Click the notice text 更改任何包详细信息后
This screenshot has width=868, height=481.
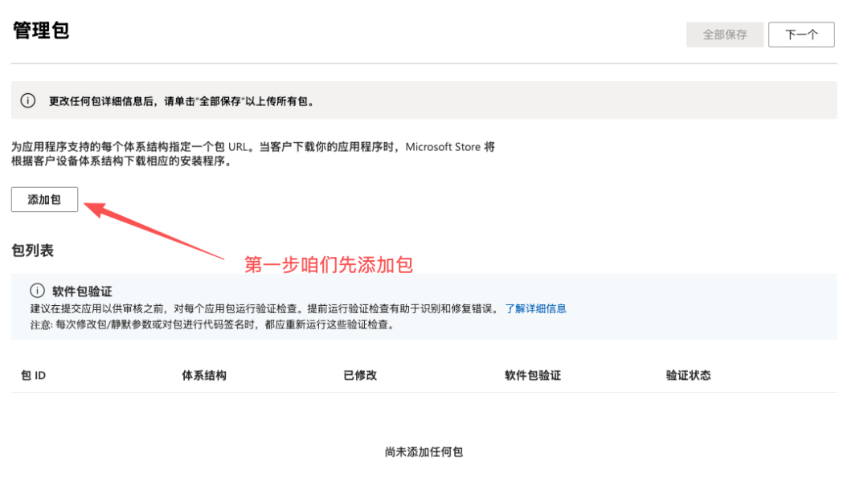[x=182, y=101]
